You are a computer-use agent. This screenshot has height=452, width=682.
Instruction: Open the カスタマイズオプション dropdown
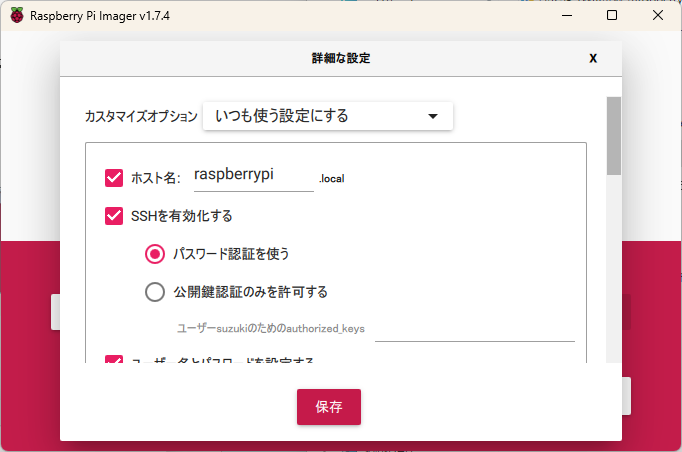327,116
